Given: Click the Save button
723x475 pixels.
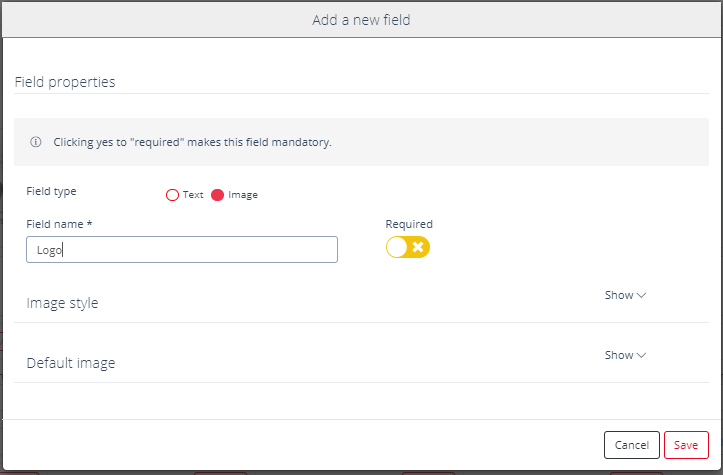Looking at the screenshot, I should tap(686, 445).
